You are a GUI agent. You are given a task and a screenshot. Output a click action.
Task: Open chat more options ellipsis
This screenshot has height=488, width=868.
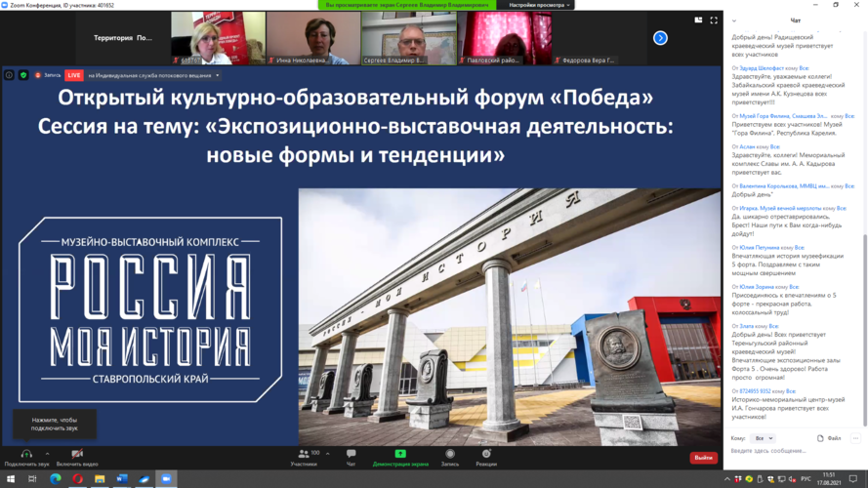pyautogui.click(x=855, y=438)
